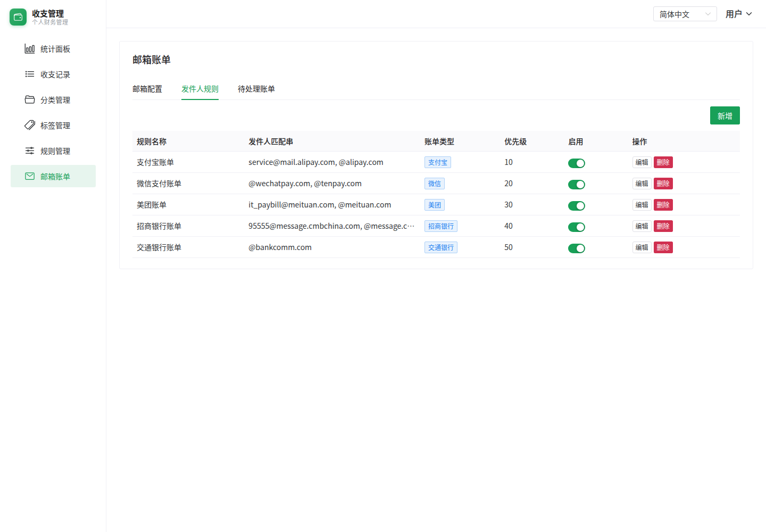The width and height of the screenshot is (766, 532).
Task: Delete the 美团账单 rule
Action: point(663,205)
